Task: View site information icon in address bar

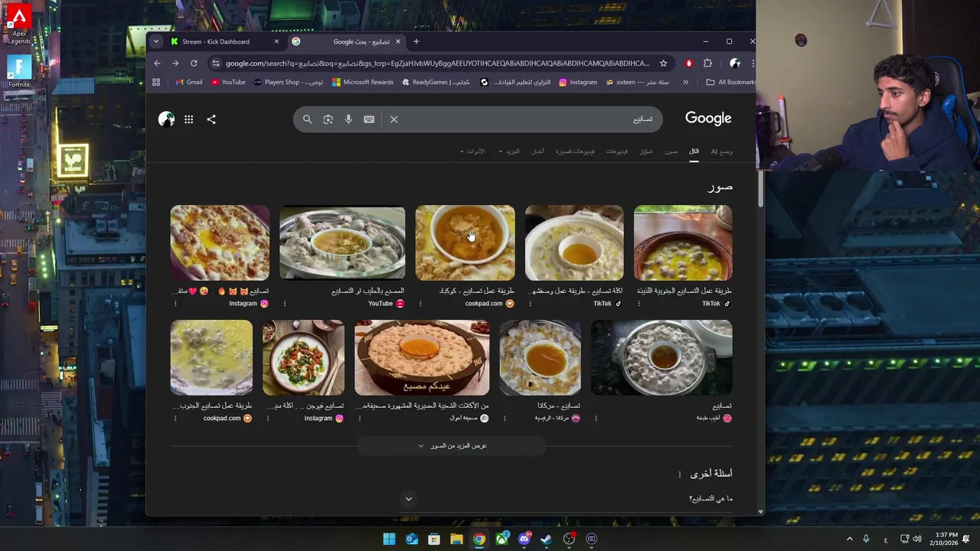Action: click(216, 64)
